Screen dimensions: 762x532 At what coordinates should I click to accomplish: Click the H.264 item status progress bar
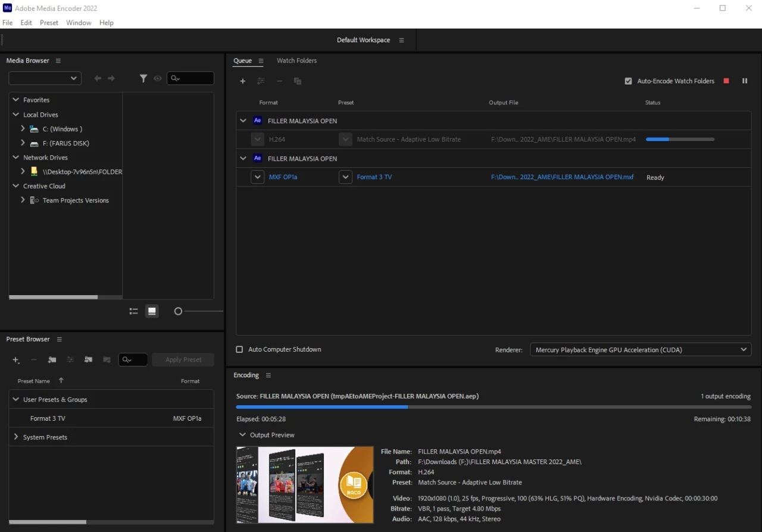click(x=680, y=139)
